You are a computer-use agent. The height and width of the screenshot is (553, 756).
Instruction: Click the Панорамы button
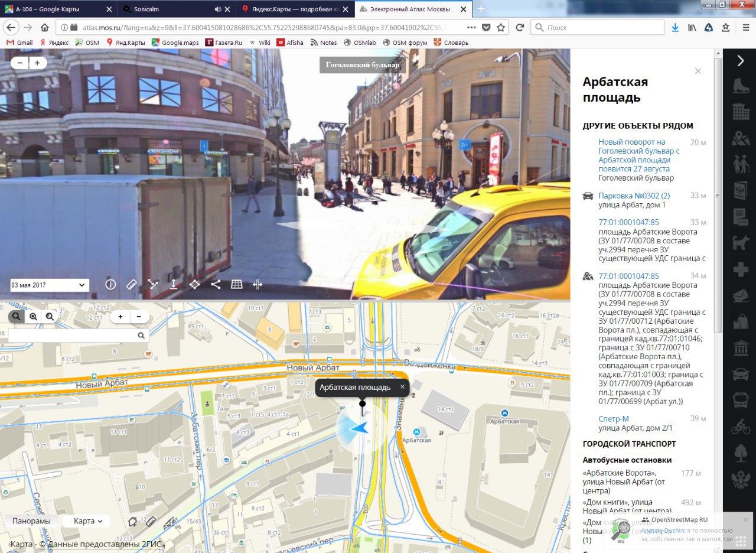[x=31, y=521]
